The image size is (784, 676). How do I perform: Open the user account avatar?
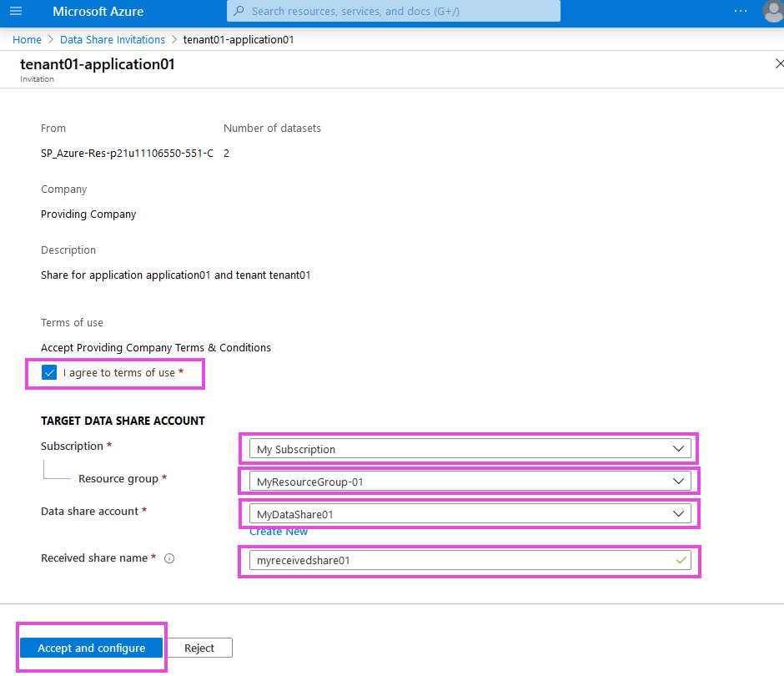(773, 11)
